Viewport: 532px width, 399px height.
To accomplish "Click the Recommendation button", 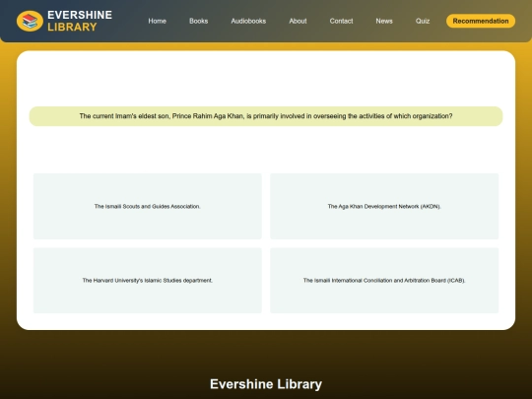I will tap(481, 21).
